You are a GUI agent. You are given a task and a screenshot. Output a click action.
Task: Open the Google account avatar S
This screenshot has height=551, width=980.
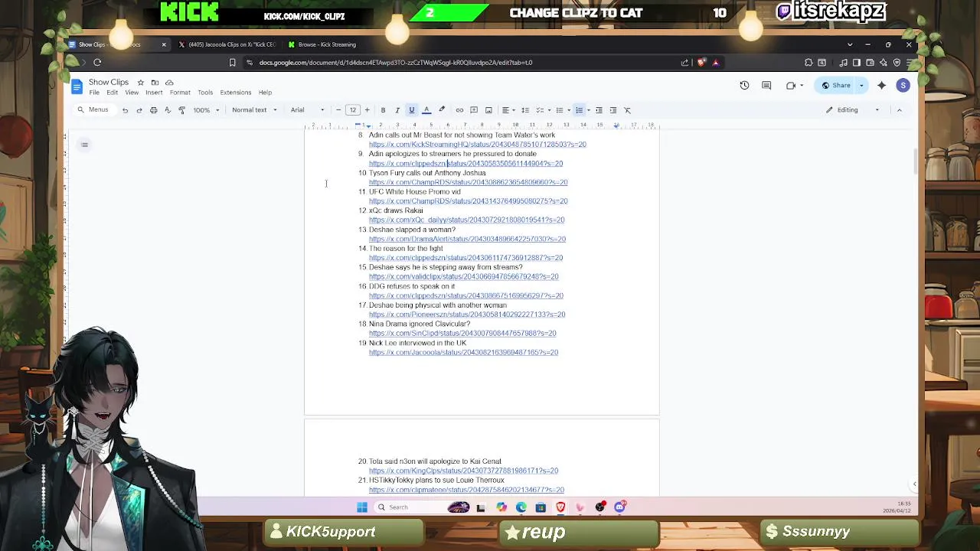[x=903, y=86]
